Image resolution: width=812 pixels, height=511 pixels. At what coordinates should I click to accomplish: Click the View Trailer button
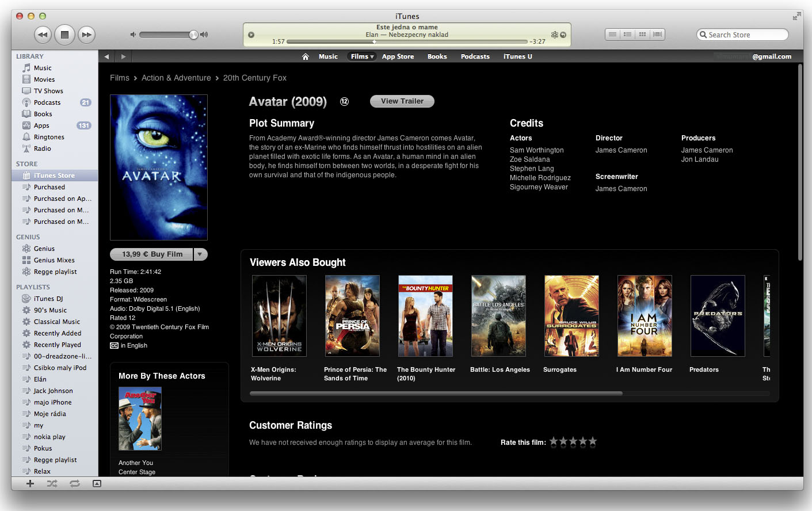point(402,101)
